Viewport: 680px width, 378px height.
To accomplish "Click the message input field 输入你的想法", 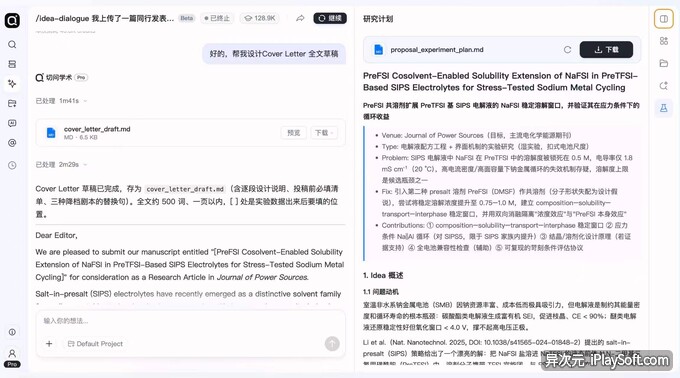I will [190, 321].
